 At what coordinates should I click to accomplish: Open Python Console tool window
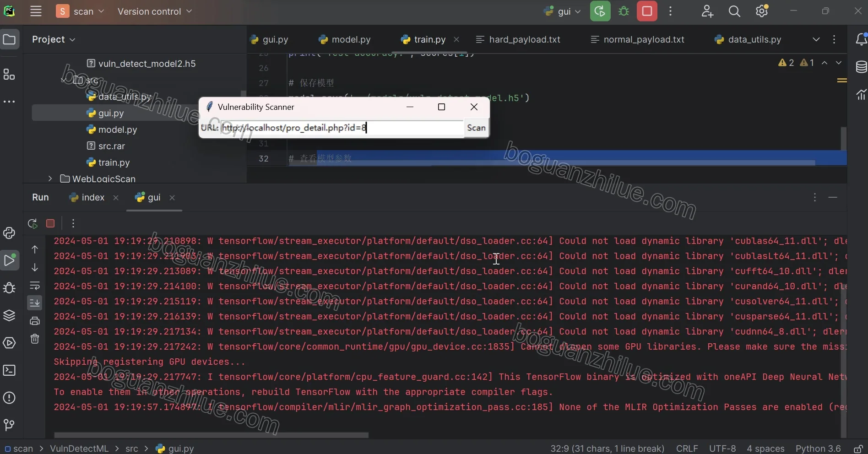(9, 233)
